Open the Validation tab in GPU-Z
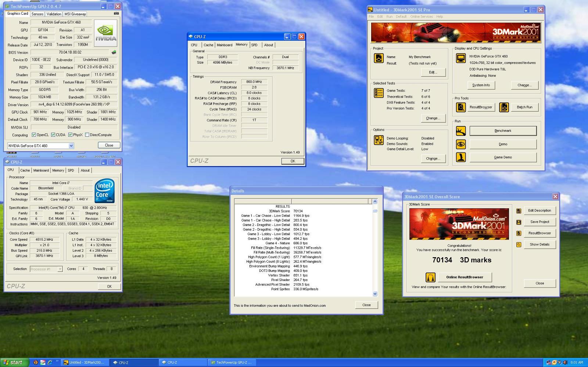 point(54,14)
